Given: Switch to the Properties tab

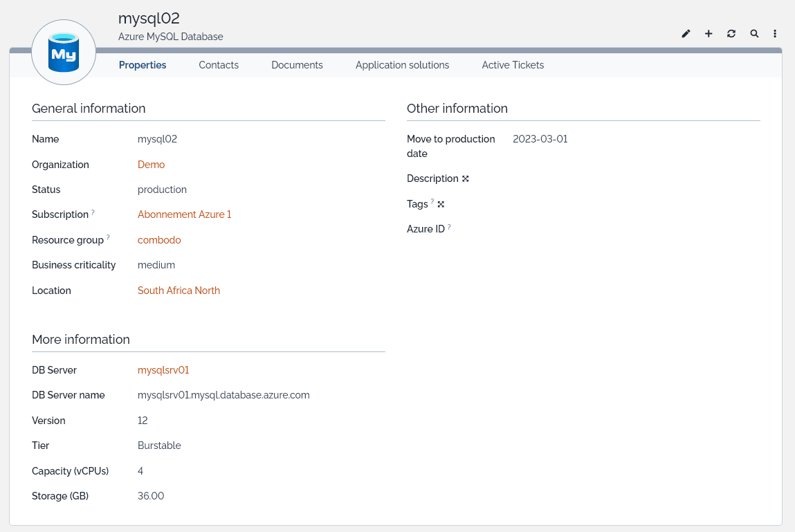Looking at the screenshot, I should point(143,65).
